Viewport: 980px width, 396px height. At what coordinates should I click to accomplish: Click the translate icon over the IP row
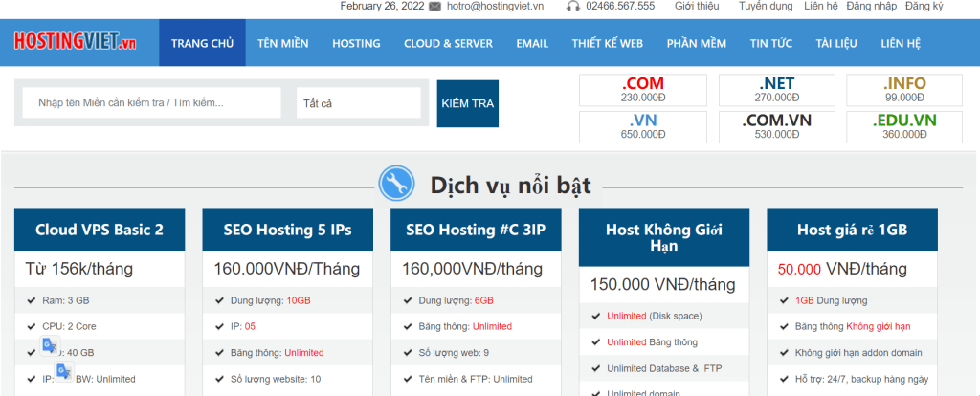64,372
